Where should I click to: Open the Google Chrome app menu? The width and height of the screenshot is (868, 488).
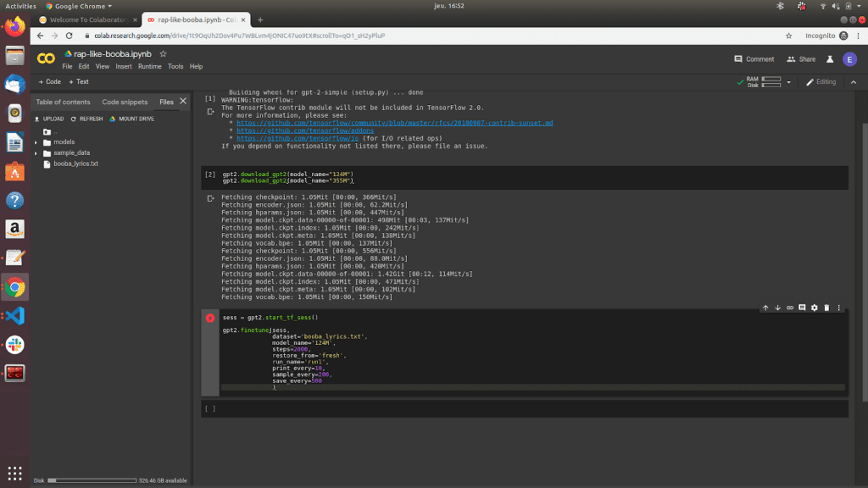click(79, 6)
